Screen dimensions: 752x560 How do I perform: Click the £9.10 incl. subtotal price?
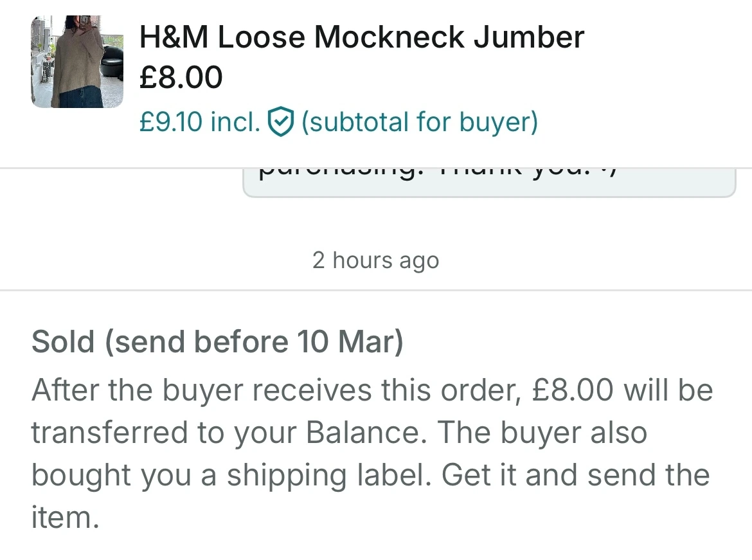(199, 122)
